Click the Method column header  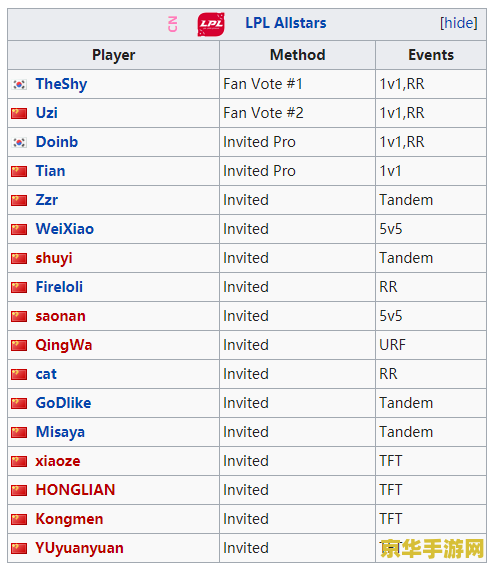[x=298, y=55]
